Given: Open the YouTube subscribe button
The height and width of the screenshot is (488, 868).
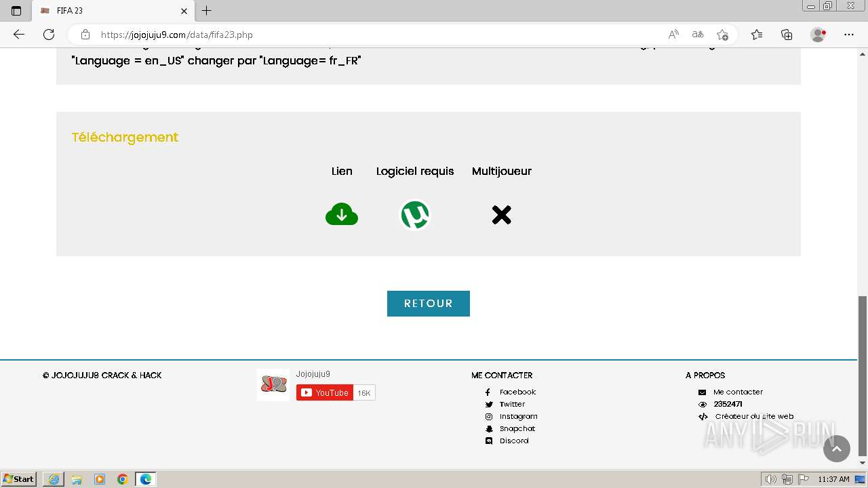Looking at the screenshot, I should point(325,392).
